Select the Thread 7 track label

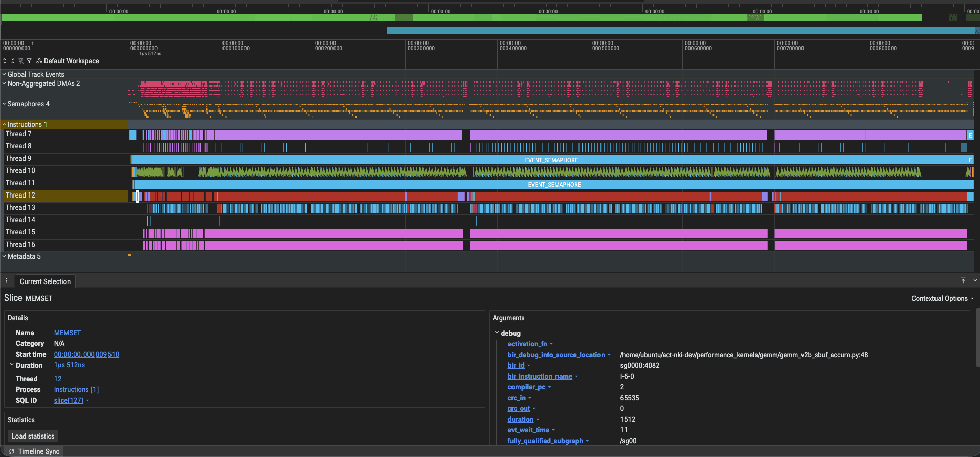pyautogui.click(x=18, y=134)
